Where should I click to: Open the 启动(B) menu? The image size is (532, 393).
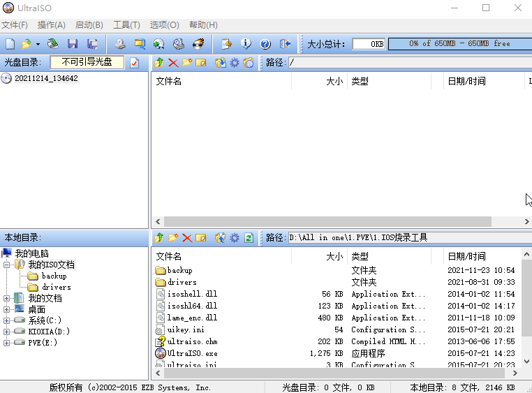click(x=89, y=25)
